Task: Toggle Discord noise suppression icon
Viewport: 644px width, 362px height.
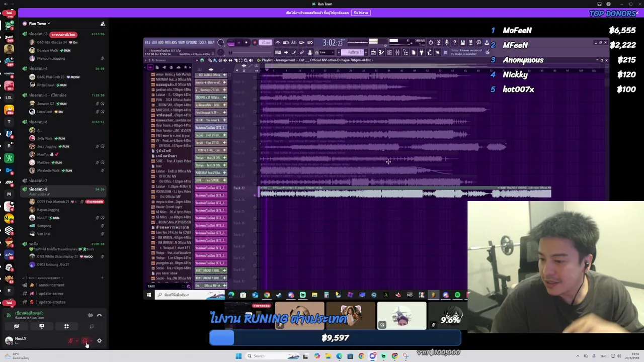Action: [90, 315]
